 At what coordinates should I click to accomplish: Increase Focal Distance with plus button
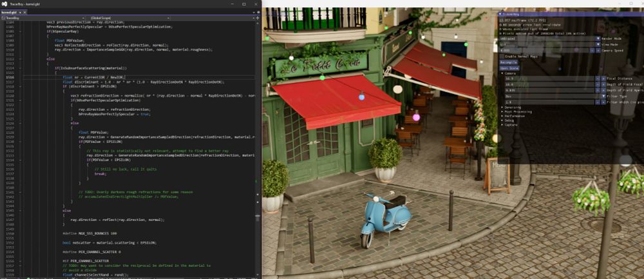[603, 79]
